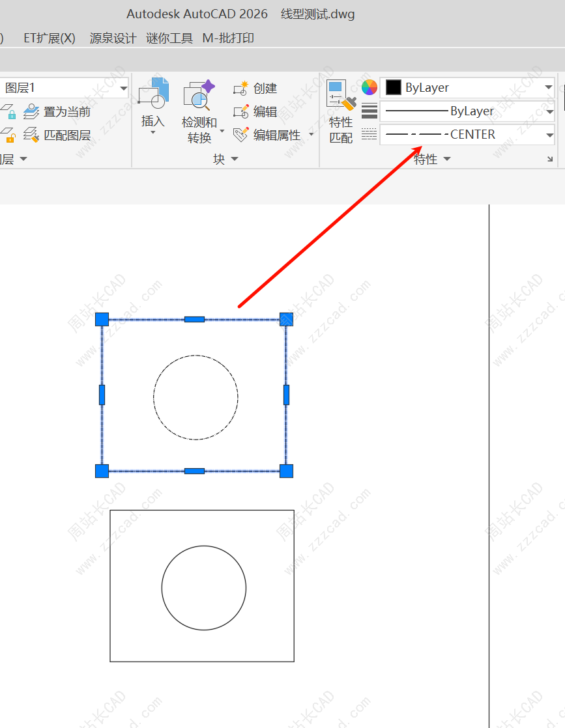Click the block Edit (编辑) icon
Viewport: 565px width, 728px height.
pos(241,112)
